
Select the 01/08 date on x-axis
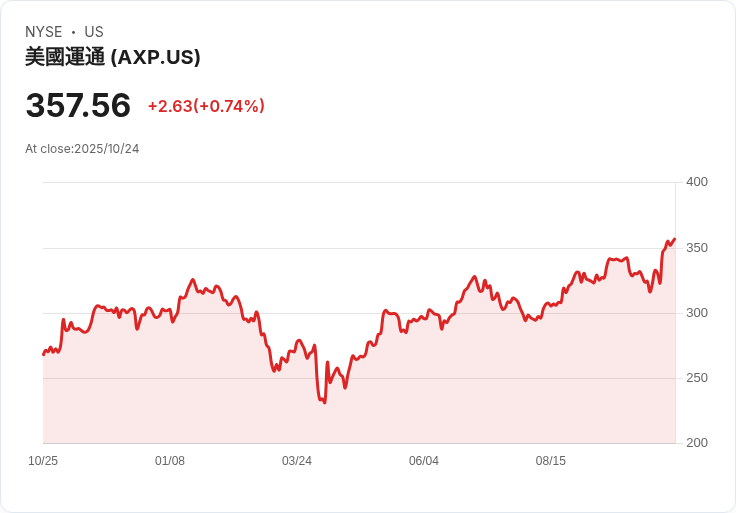coord(170,461)
